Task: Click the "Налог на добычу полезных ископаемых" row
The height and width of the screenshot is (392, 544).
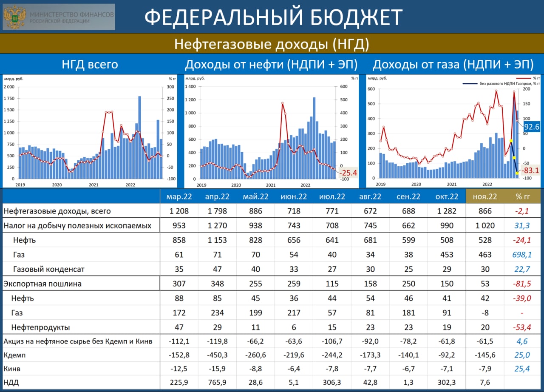Action: 77,226
